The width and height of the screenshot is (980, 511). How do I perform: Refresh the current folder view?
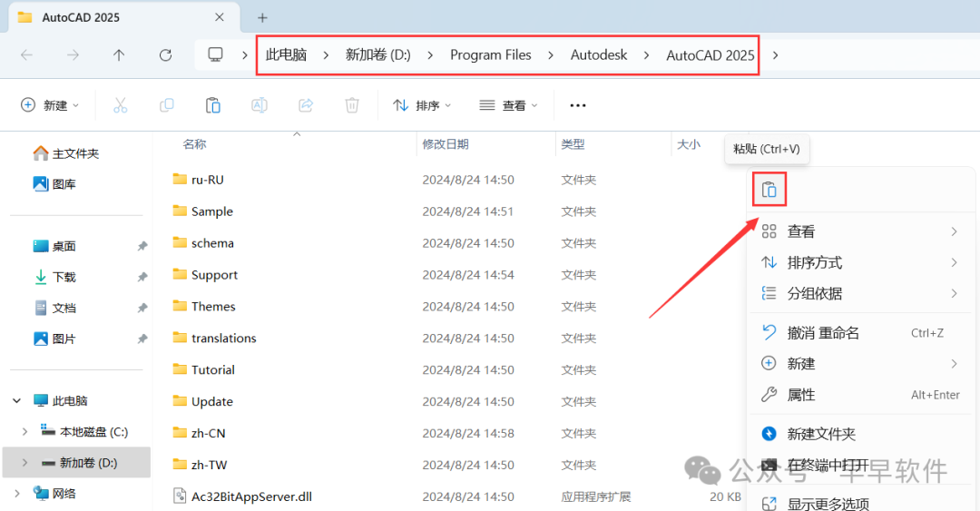[x=165, y=55]
